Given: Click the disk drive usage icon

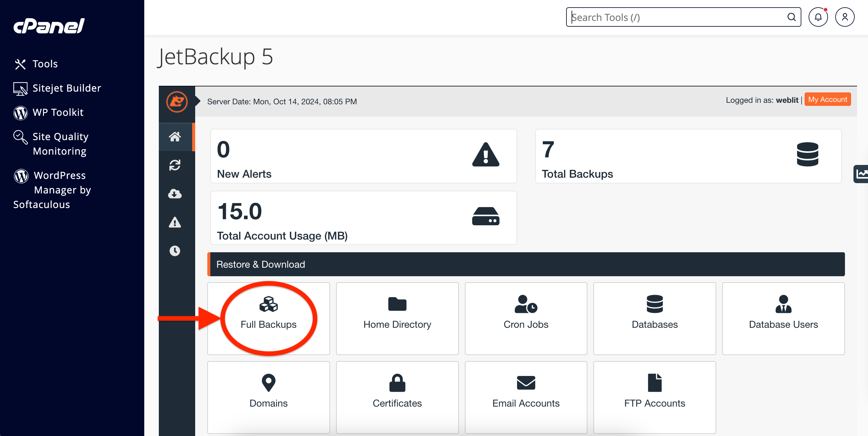Looking at the screenshot, I should tap(486, 216).
